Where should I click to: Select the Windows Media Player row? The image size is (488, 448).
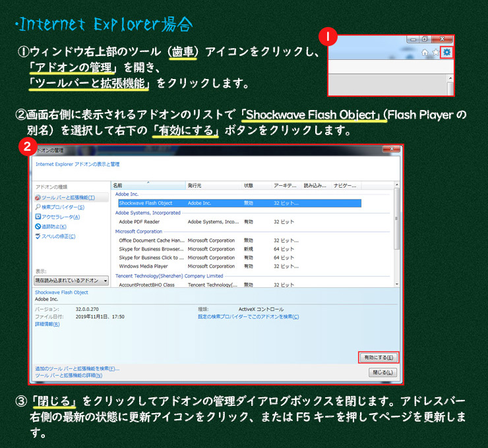(x=239, y=266)
